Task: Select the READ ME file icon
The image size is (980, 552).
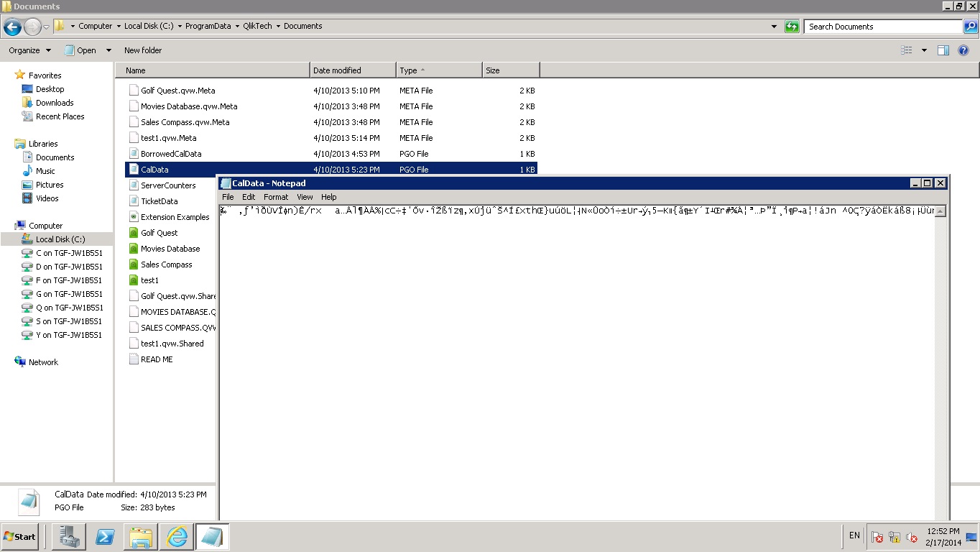Action: (133, 359)
